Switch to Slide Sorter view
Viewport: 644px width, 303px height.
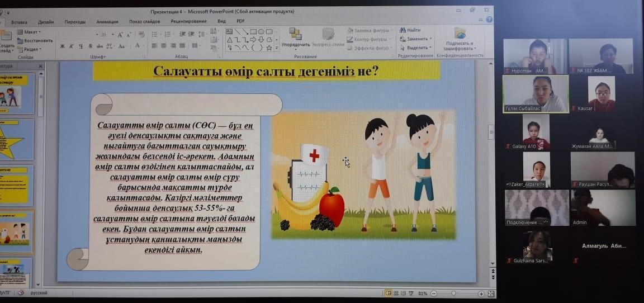click(x=397, y=293)
